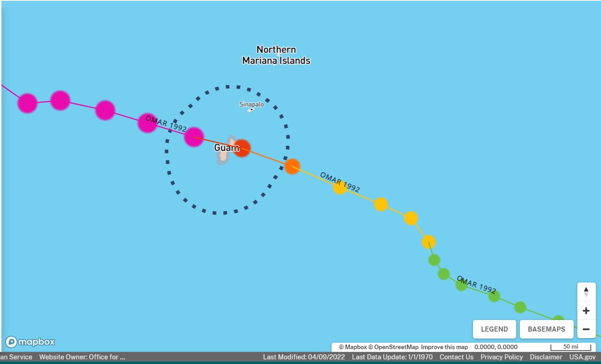Image resolution: width=601 pixels, height=364 pixels.
Task: Open the Mapbox attribution link
Action: pos(353,347)
